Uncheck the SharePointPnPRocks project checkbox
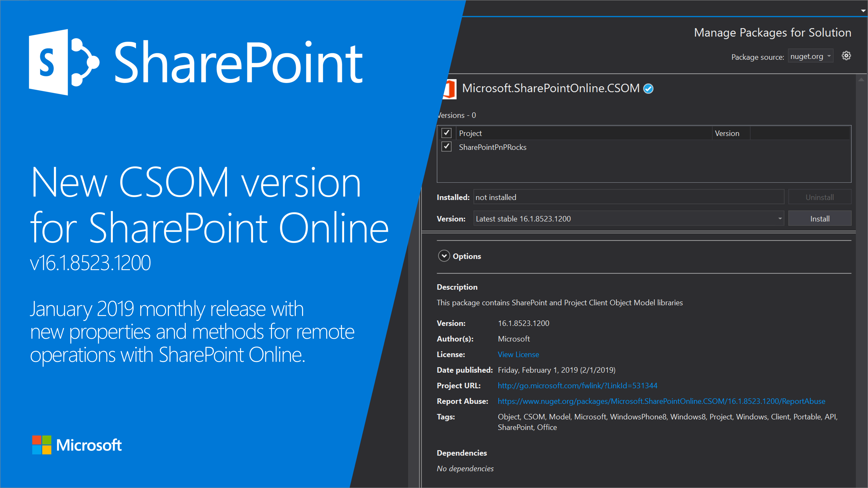 tap(446, 147)
